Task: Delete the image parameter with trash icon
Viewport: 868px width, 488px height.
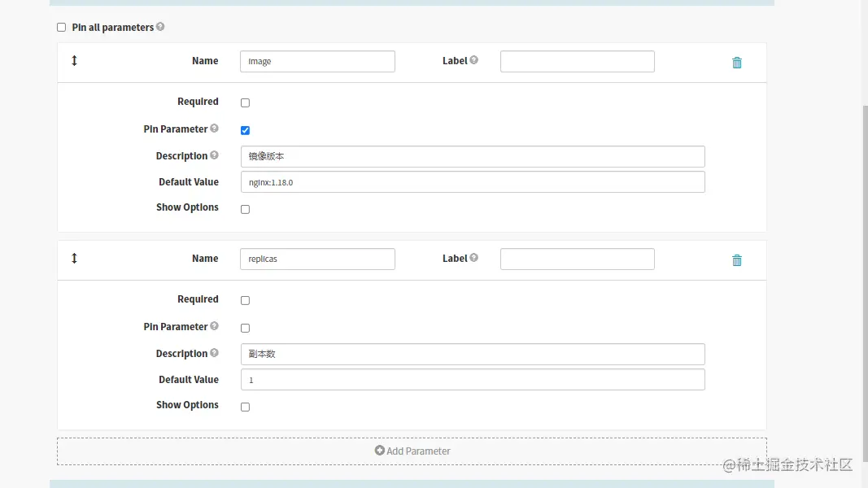Action: (737, 63)
